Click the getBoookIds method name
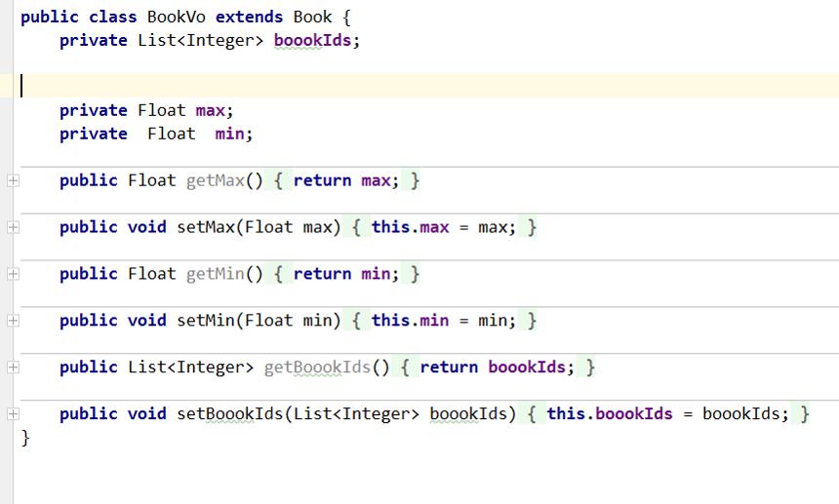The height and width of the screenshot is (504, 839). click(317, 368)
